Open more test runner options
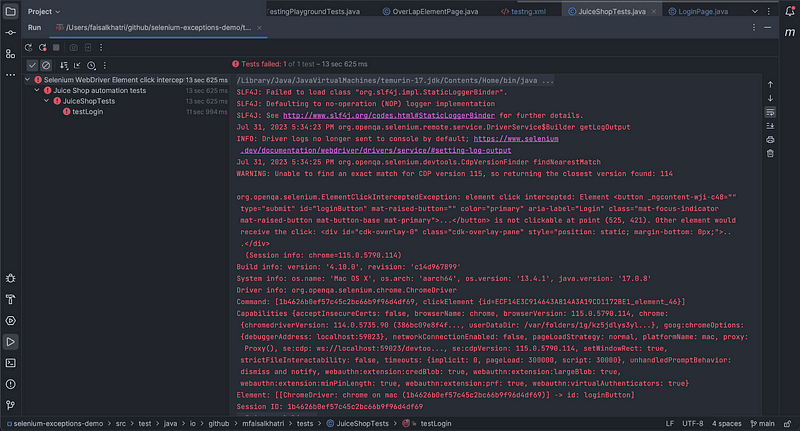The width and height of the screenshot is (800, 431). (x=105, y=65)
